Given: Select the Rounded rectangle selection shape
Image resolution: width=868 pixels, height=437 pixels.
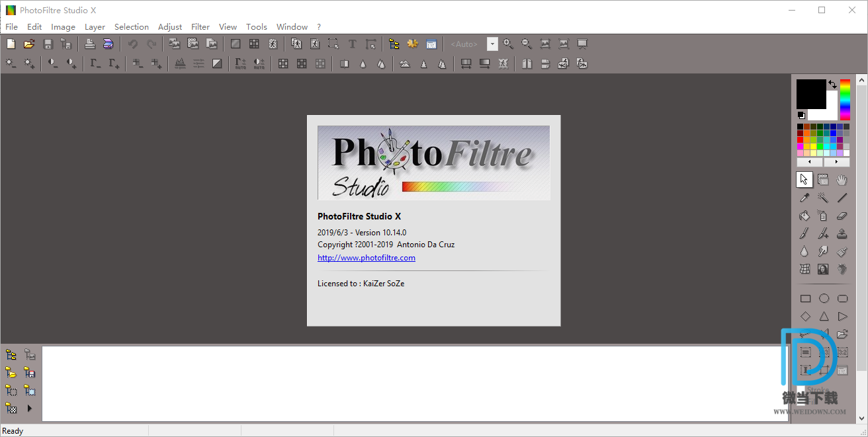Looking at the screenshot, I should [x=843, y=299].
